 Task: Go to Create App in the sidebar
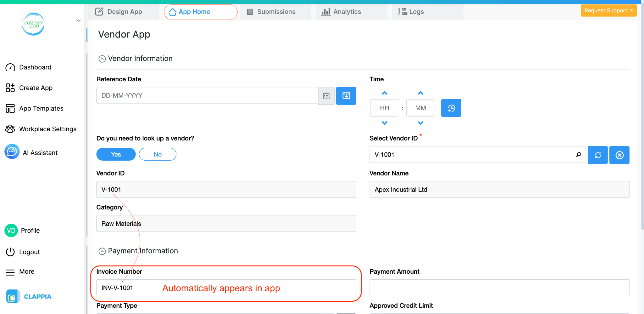pos(35,88)
